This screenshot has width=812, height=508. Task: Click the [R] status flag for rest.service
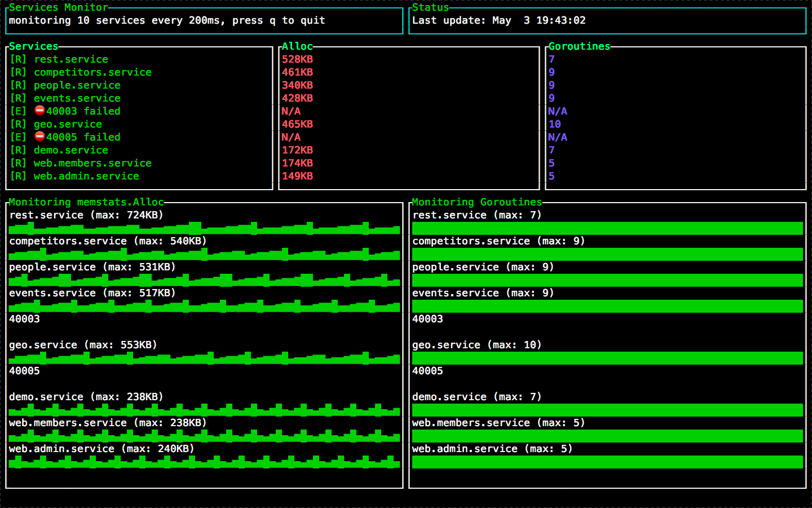coord(18,59)
